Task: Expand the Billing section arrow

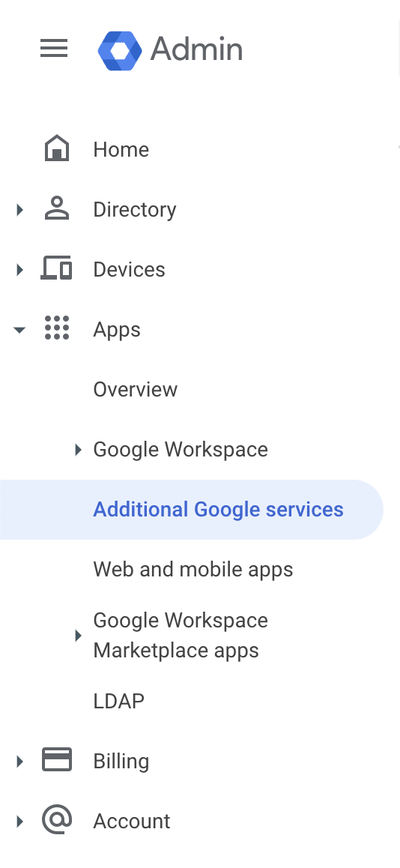Action: (20, 761)
